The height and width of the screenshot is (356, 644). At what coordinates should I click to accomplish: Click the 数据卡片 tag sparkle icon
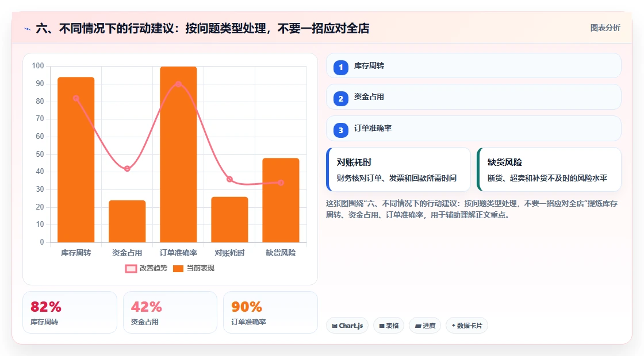click(454, 326)
